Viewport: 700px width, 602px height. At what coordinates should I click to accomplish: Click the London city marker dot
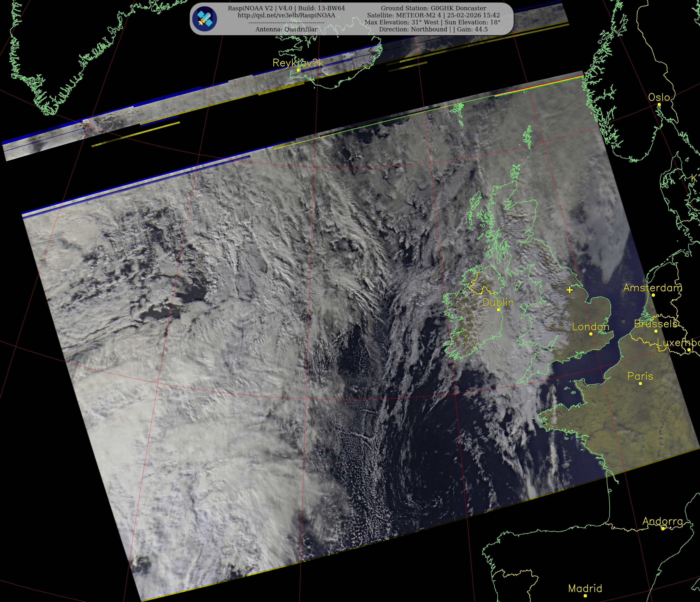591,334
